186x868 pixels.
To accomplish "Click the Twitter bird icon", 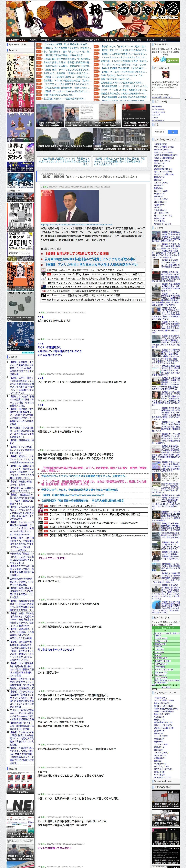I will 163,60.
